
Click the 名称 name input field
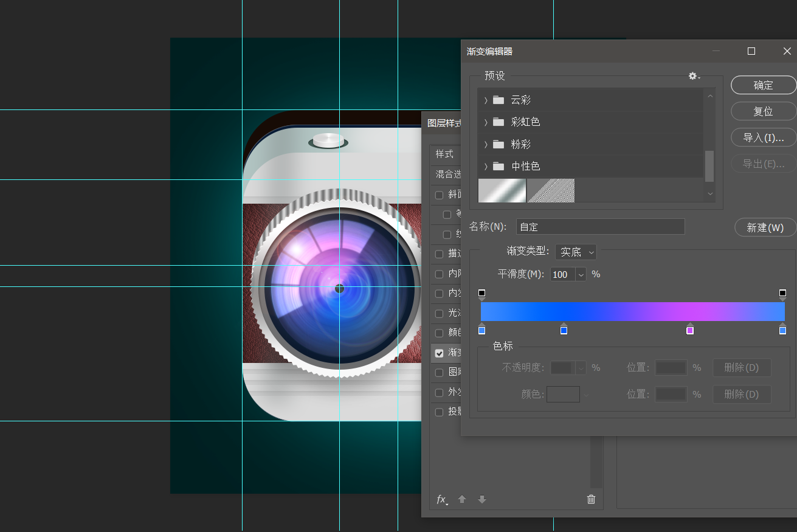coord(600,227)
